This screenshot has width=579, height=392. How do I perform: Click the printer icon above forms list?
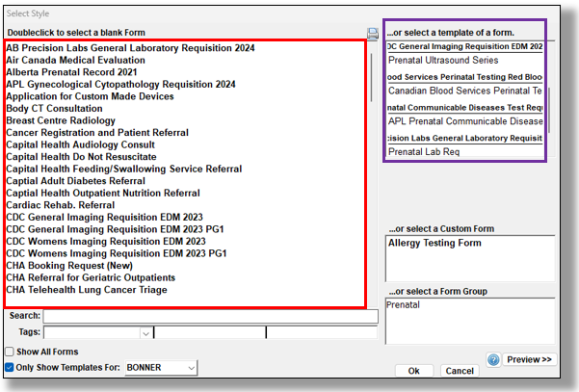pos(373,34)
